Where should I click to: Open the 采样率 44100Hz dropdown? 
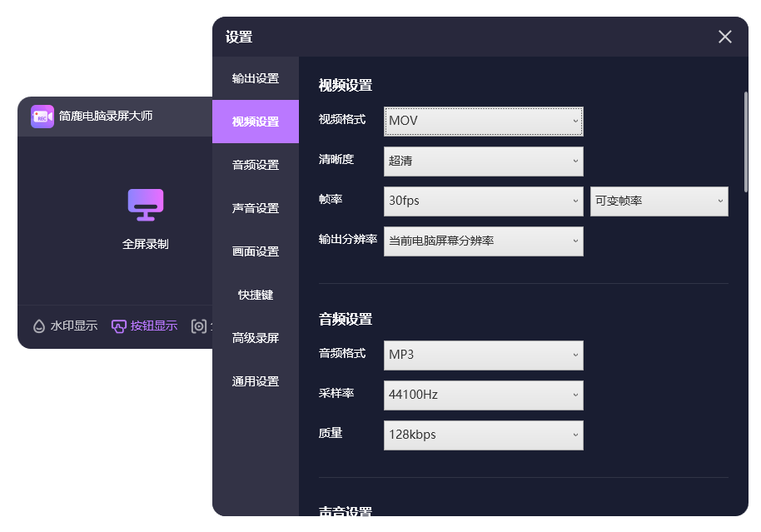click(483, 395)
